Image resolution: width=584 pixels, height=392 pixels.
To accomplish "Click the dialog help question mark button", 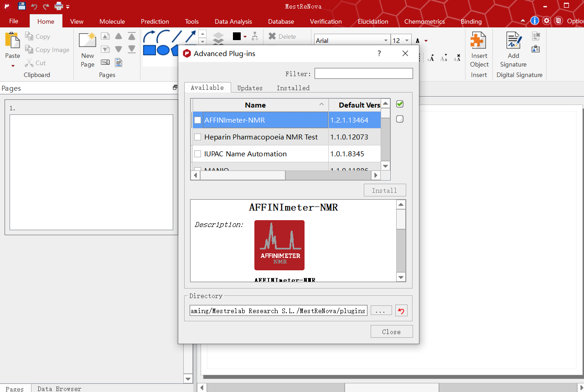I will (x=379, y=53).
